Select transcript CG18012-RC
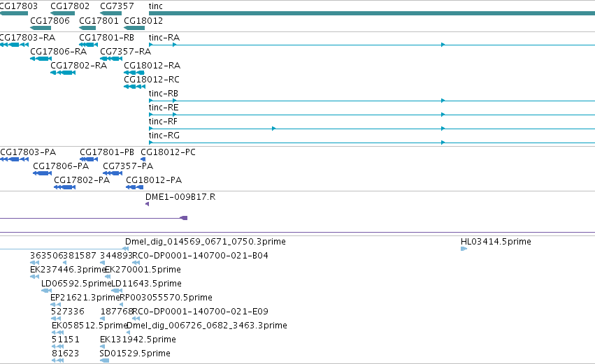Screen dimensions: 595x364 (x=152, y=80)
